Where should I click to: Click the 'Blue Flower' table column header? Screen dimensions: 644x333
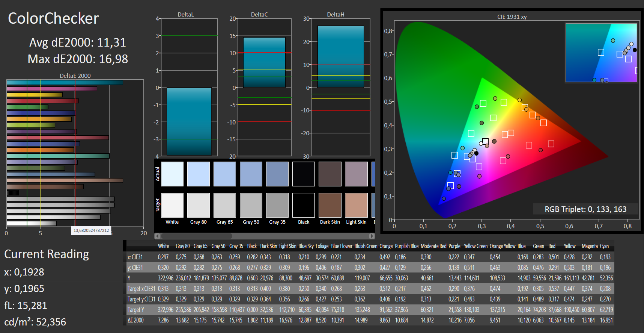pyautogui.click(x=342, y=246)
